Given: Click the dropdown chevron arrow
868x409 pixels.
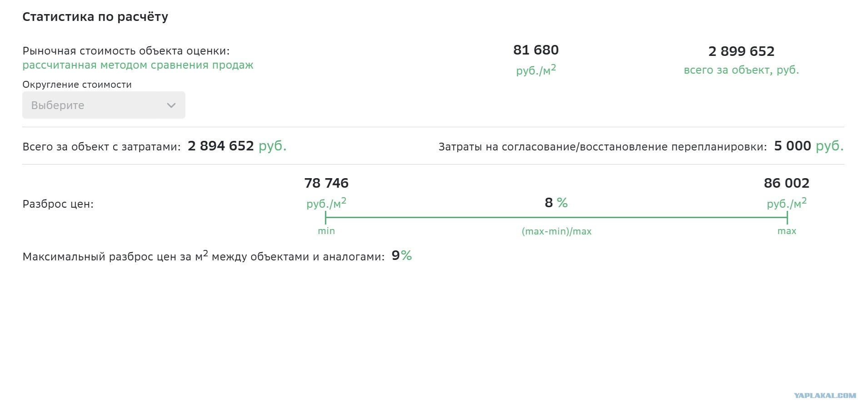Looking at the screenshot, I should click(171, 105).
